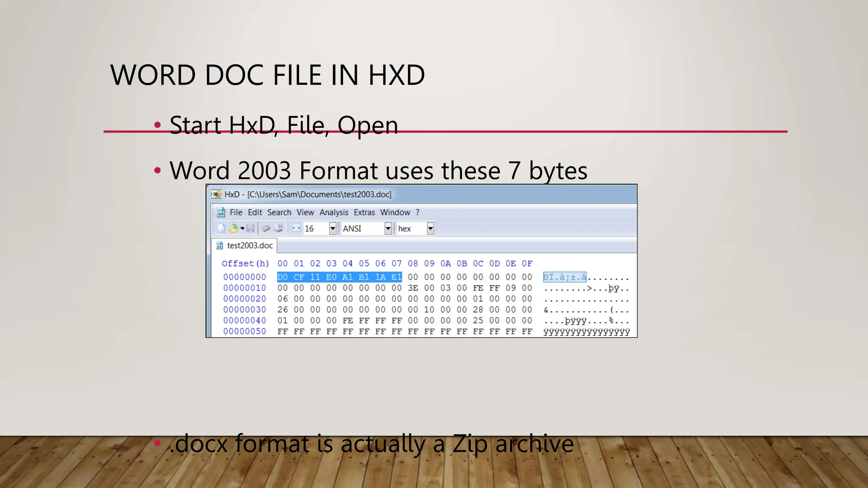Open the File menu
Viewport: 868px width, 488px height.
tap(236, 212)
